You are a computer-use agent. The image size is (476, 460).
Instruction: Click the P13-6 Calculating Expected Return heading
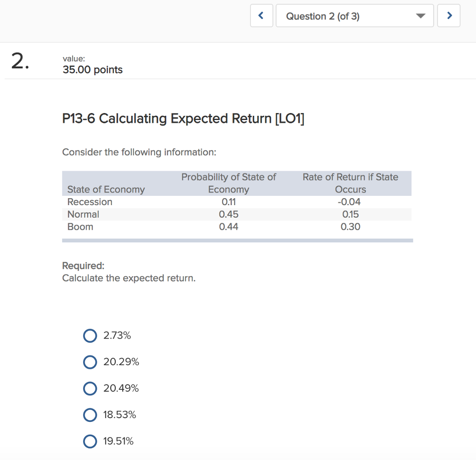click(x=184, y=119)
